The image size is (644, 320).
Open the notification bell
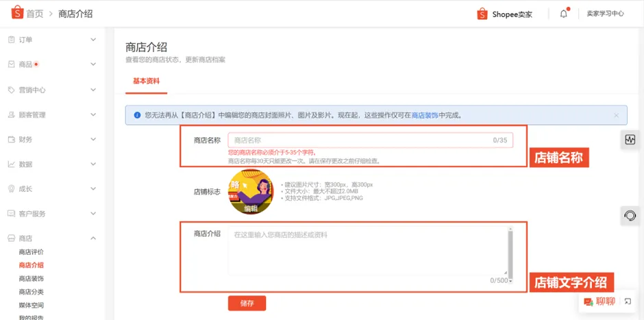pos(563,14)
